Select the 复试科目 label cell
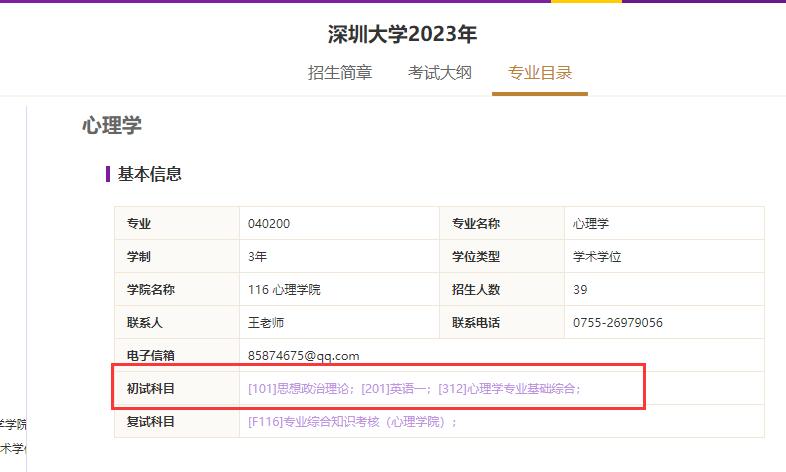 click(x=177, y=421)
